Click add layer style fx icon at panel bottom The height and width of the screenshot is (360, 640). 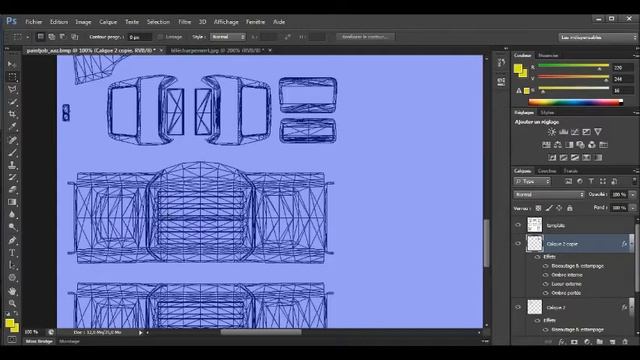(562, 342)
